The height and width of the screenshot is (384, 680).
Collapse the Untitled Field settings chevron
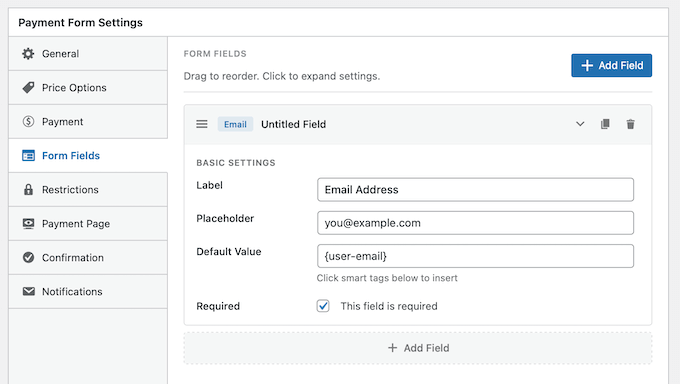(x=580, y=124)
